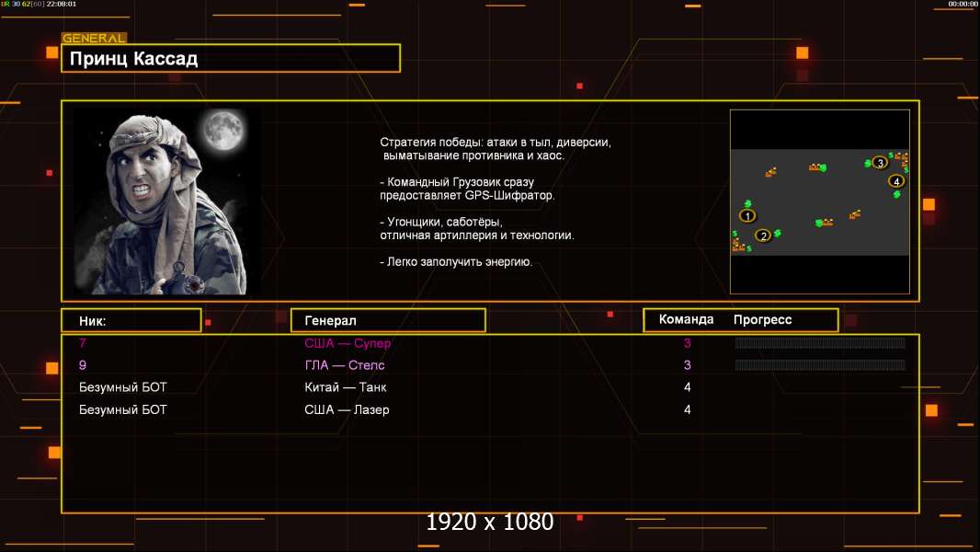
Task: Click start position marker 4 on minimap
Action: point(896,181)
